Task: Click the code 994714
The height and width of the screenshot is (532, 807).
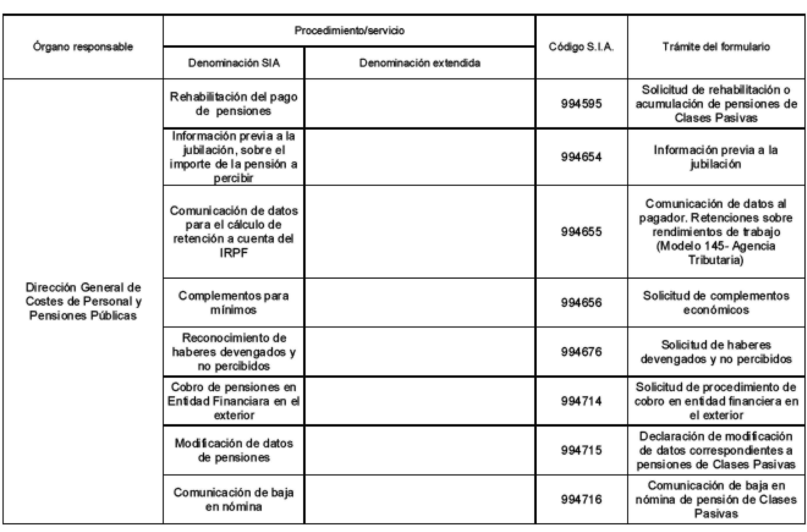Action: (581, 401)
